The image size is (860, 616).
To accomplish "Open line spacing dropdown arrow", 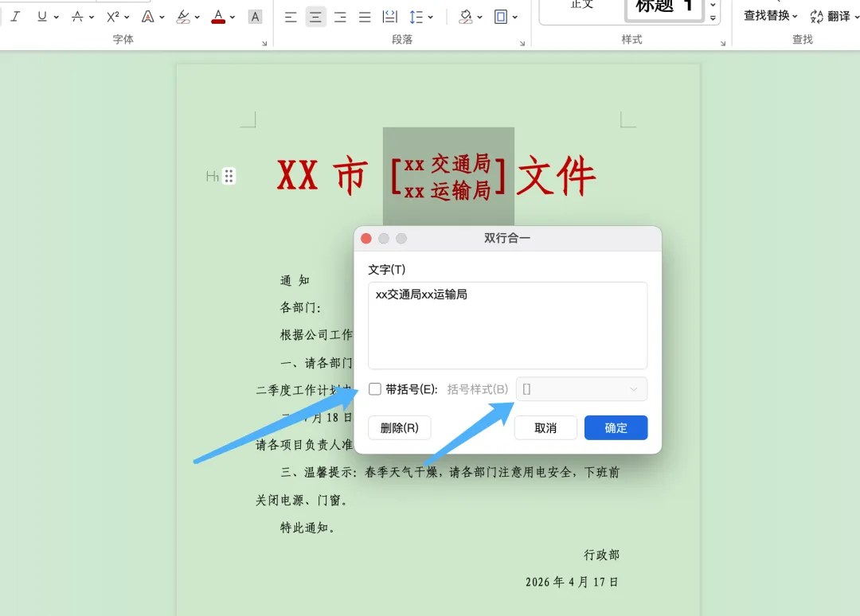I will 431,18.
